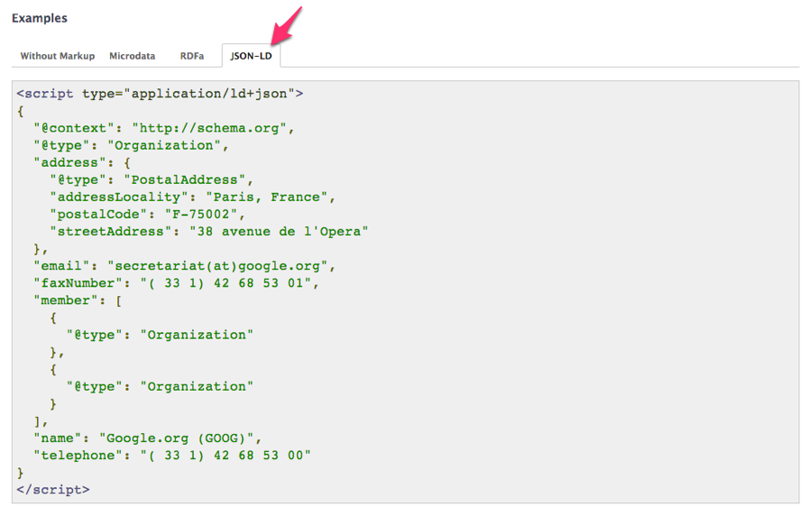Click the "telephone" number line
Image resolution: width=812 pixels, height=516 pixels.
coord(172,456)
